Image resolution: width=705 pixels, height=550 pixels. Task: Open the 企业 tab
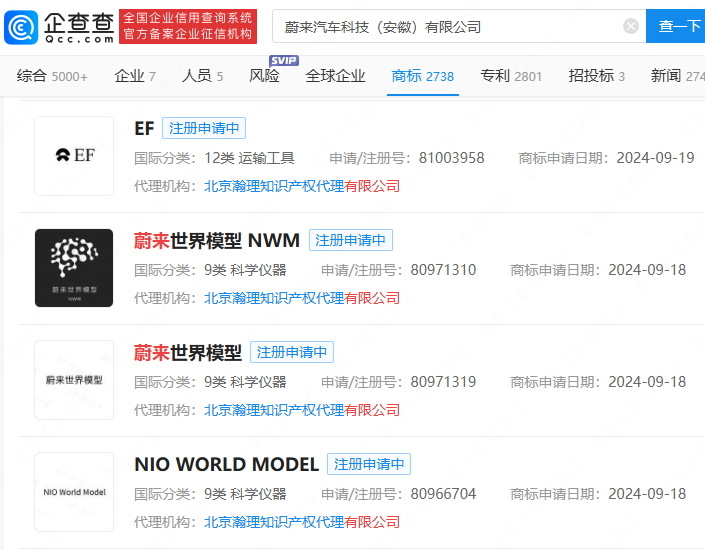coord(135,76)
